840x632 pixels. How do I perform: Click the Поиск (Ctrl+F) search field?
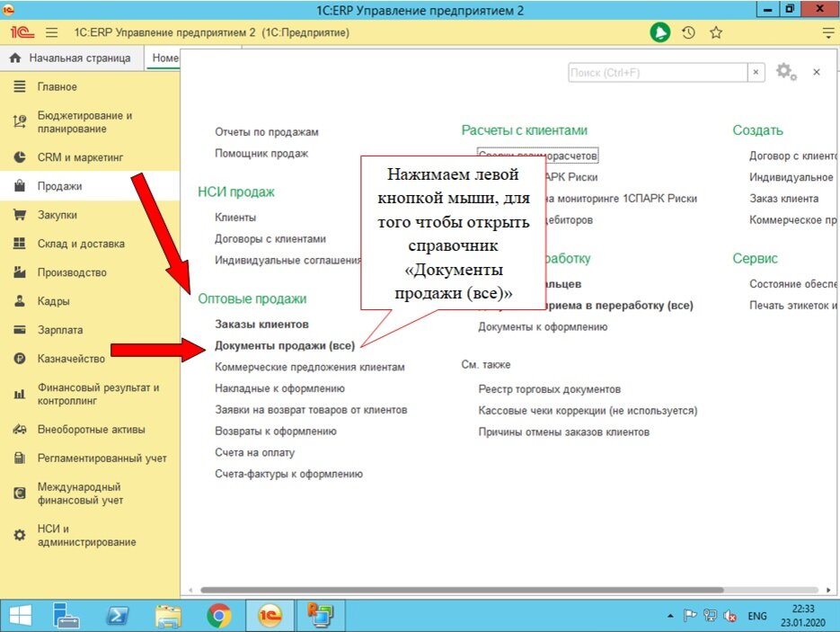[x=658, y=72]
